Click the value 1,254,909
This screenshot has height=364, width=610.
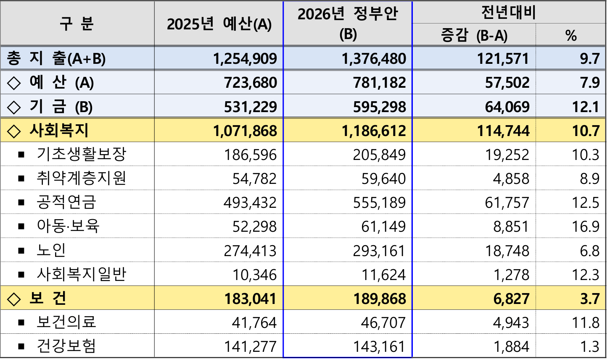click(245, 59)
